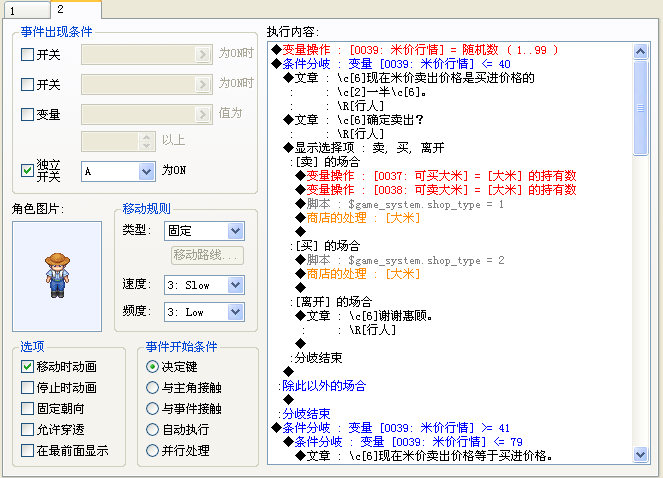The width and height of the screenshot is (663, 478).
Task: Click the 移动路线 button
Action: (207, 255)
